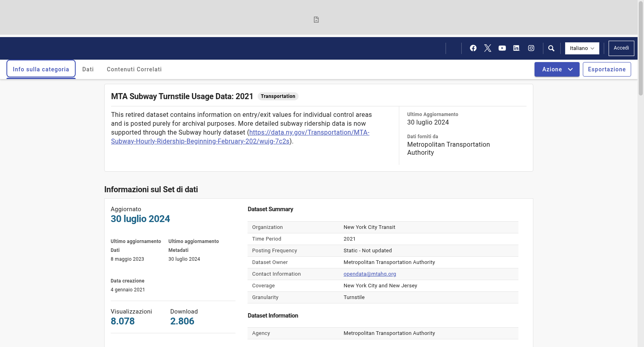
Task: Click the Esportazione button
Action: [x=607, y=69]
